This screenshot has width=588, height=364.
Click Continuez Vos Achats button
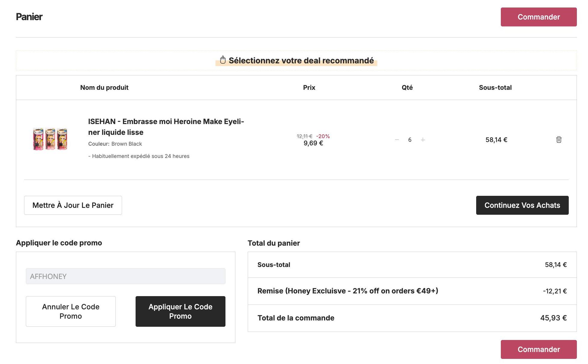click(x=522, y=205)
